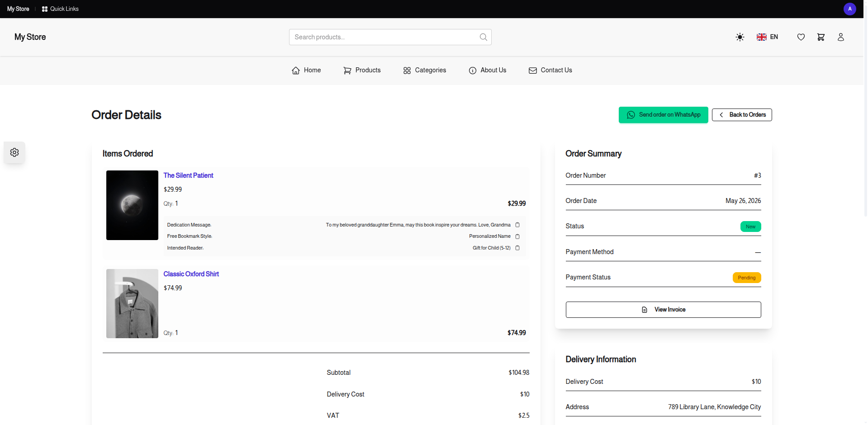
Task: Click the user avatar 'A' in the top bar
Action: tap(849, 9)
